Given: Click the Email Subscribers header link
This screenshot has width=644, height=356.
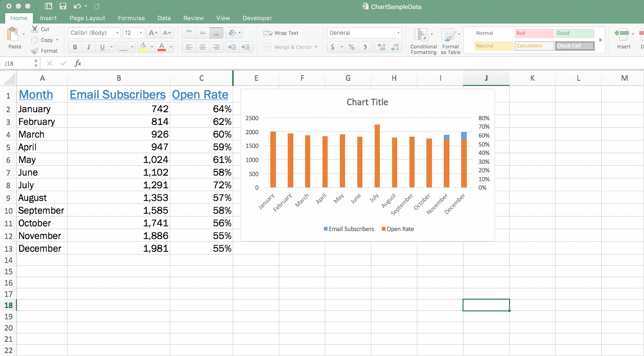Looking at the screenshot, I should click(x=118, y=94).
